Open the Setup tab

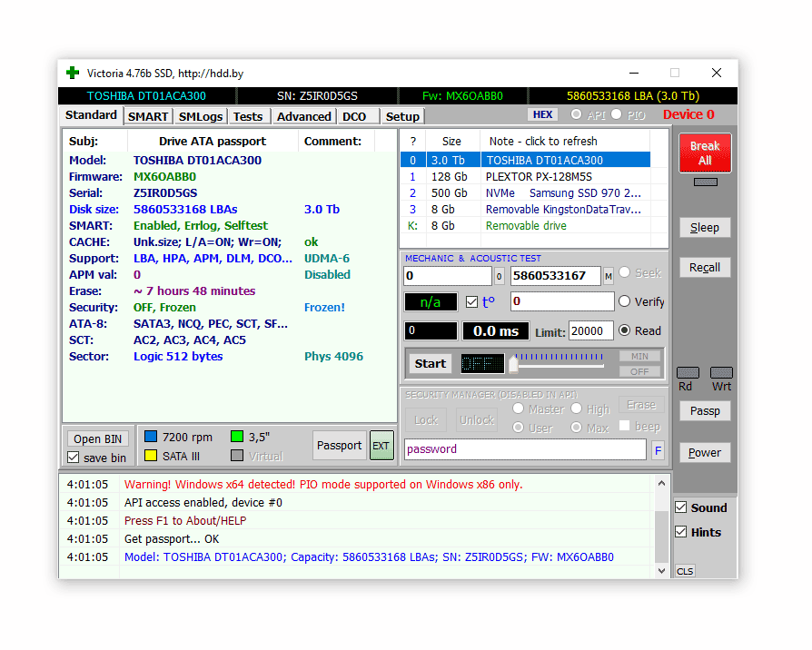(402, 116)
